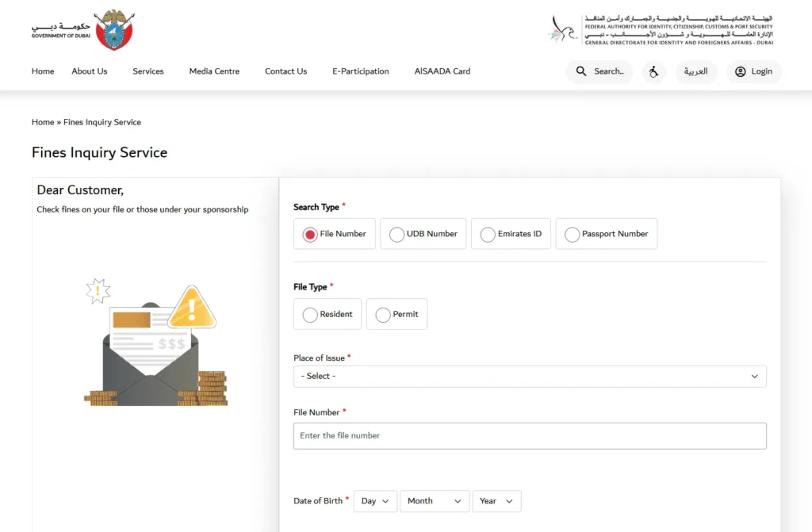This screenshot has height=532, width=812.
Task: Open the Year selection dropdown
Action: coord(496,501)
